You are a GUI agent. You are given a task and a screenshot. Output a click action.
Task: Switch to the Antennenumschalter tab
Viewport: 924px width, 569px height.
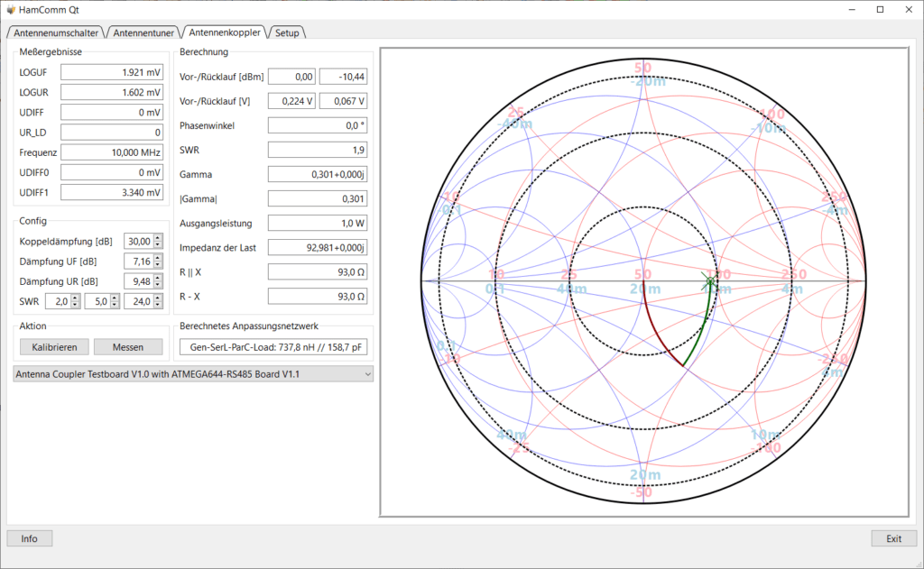point(56,33)
